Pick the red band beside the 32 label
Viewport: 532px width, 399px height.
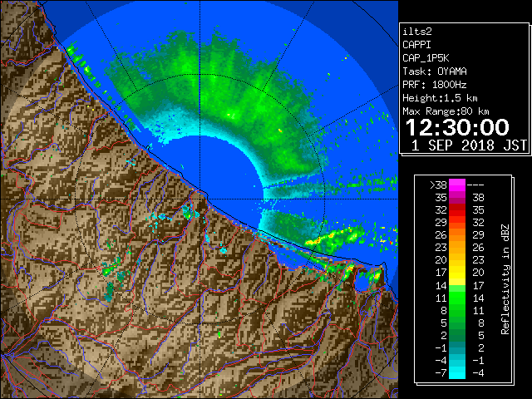point(457,210)
